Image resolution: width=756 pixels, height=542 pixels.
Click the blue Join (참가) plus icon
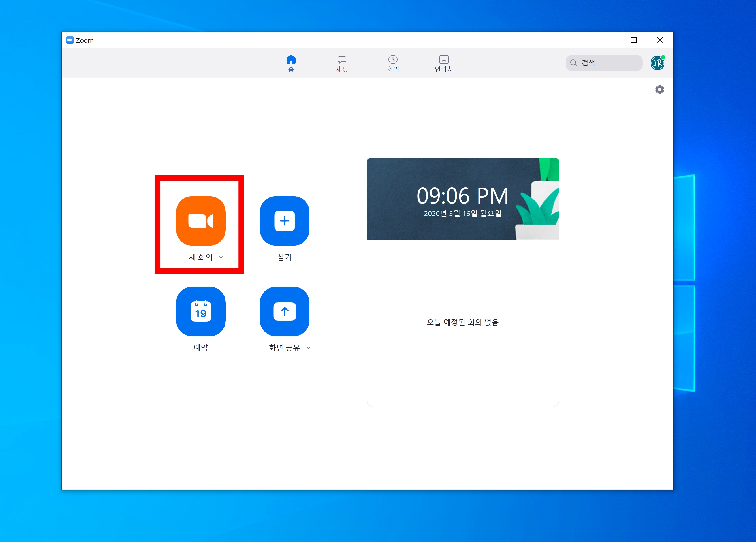coord(284,221)
